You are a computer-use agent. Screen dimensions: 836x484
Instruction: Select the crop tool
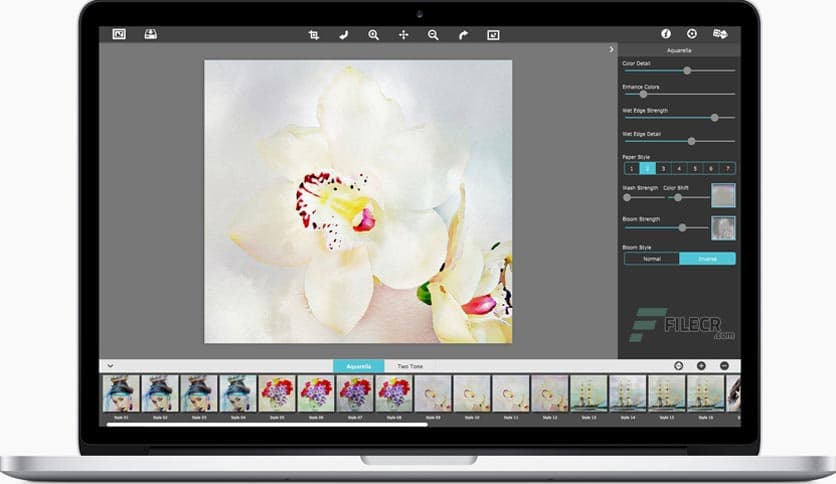314,35
